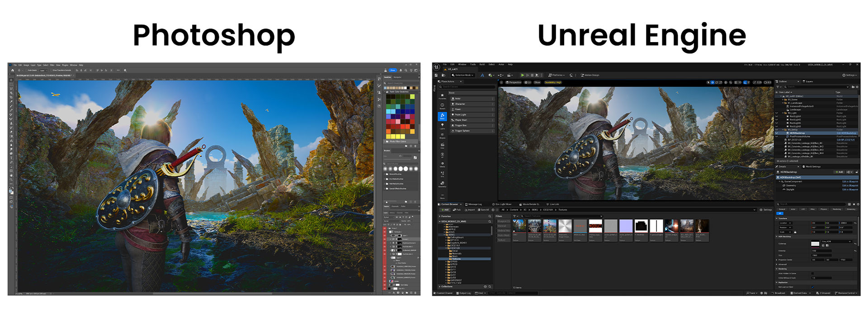Switch to Message Log tab in Unreal
Image resolution: width=868 pixels, height=332 pixels.
pos(473,204)
